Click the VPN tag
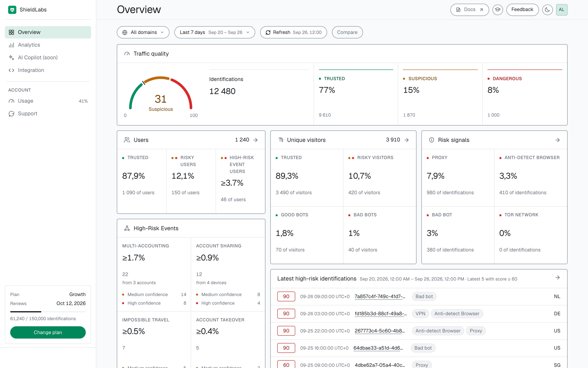The width and height of the screenshot is (588, 368). 420,313
